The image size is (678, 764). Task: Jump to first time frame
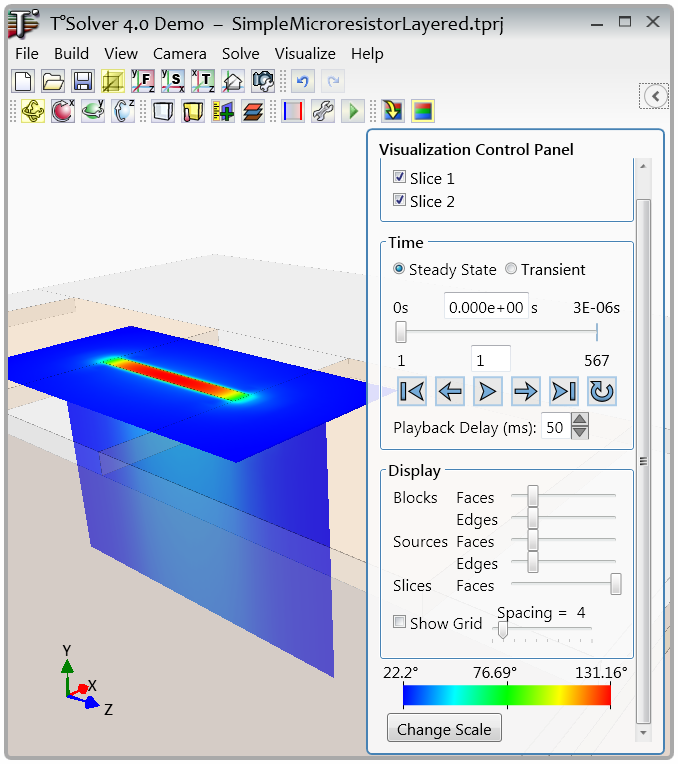(x=412, y=391)
